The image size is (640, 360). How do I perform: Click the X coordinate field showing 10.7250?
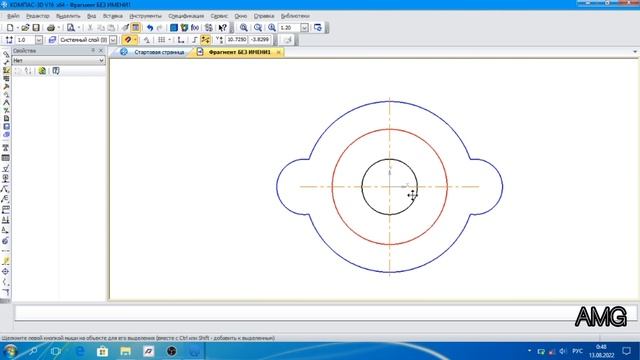(237, 40)
